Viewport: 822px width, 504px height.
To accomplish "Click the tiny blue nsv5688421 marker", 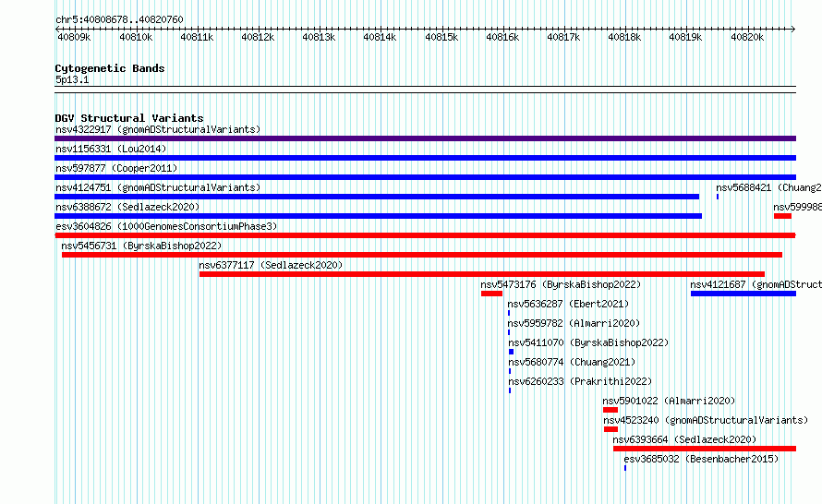I will tap(718, 197).
